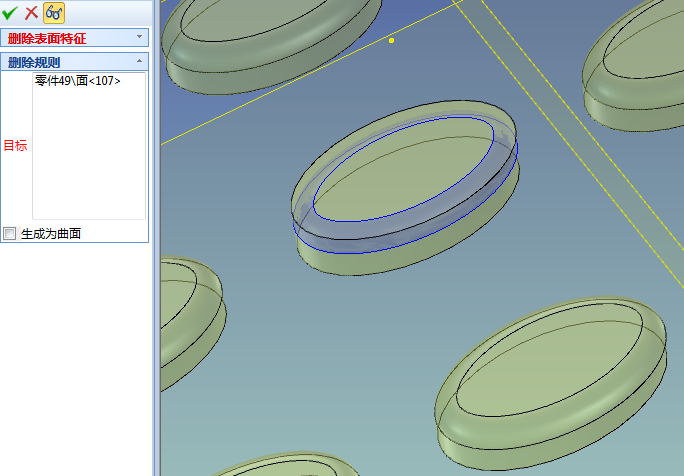Toggle the preview glasses icon
684x476 pixels.
pyautogui.click(x=54, y=13)
